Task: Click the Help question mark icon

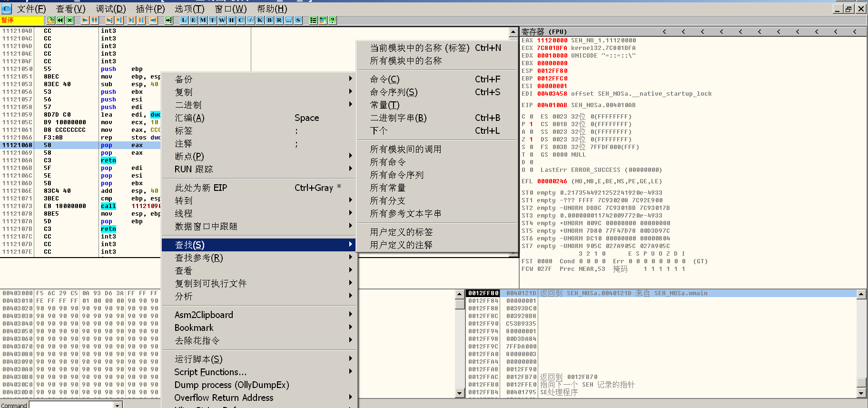Action: pyautogui.click(x=333, y=20)
